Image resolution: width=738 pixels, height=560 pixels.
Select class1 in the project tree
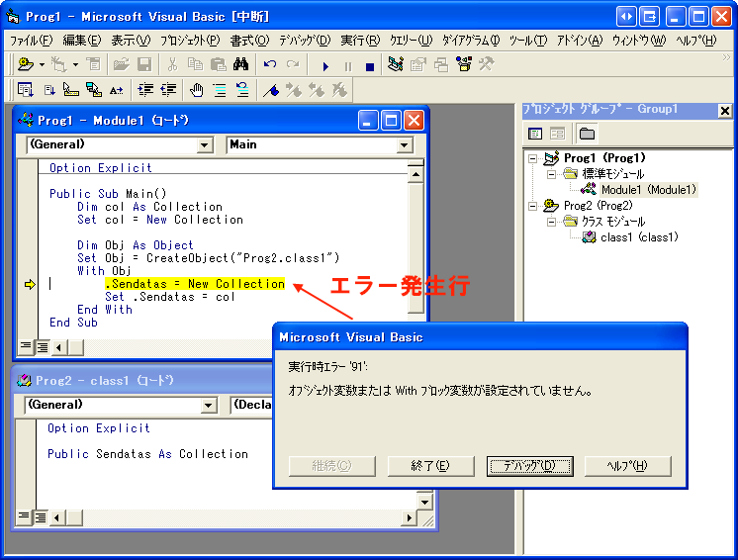639,237
